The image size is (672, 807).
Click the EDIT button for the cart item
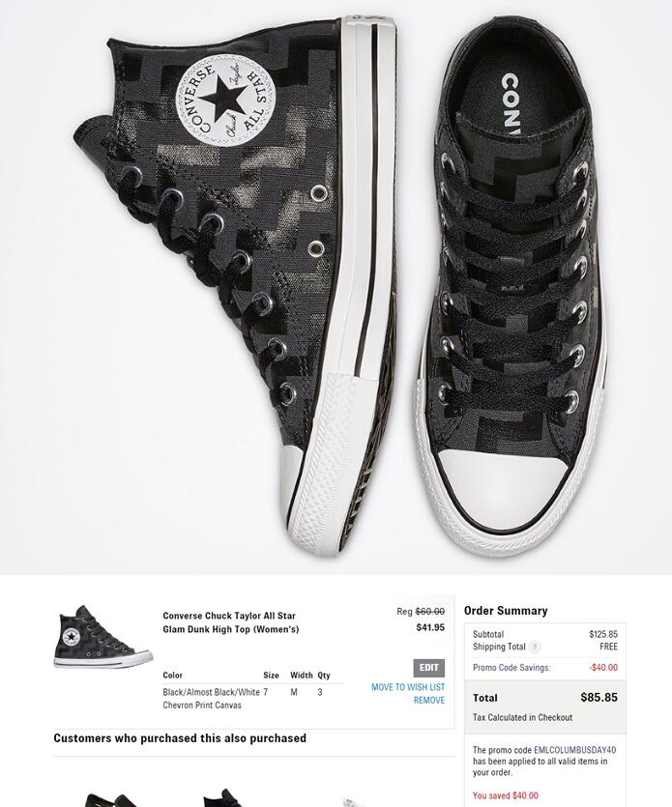click(428, 668)
